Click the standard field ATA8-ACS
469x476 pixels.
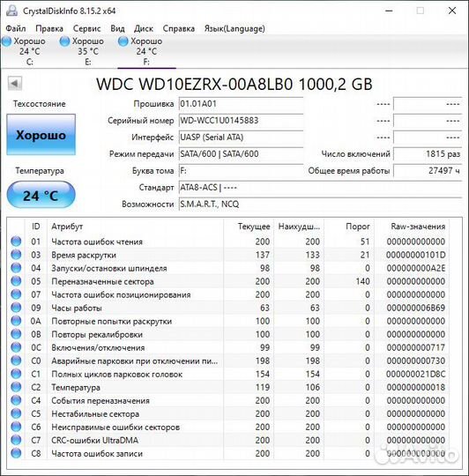click(320, 187)
